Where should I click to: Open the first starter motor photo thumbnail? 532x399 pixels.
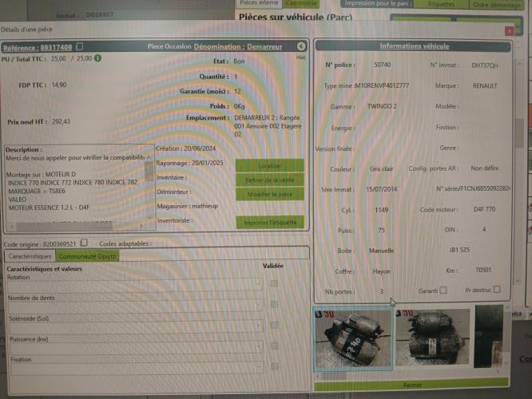pos(351,338)
